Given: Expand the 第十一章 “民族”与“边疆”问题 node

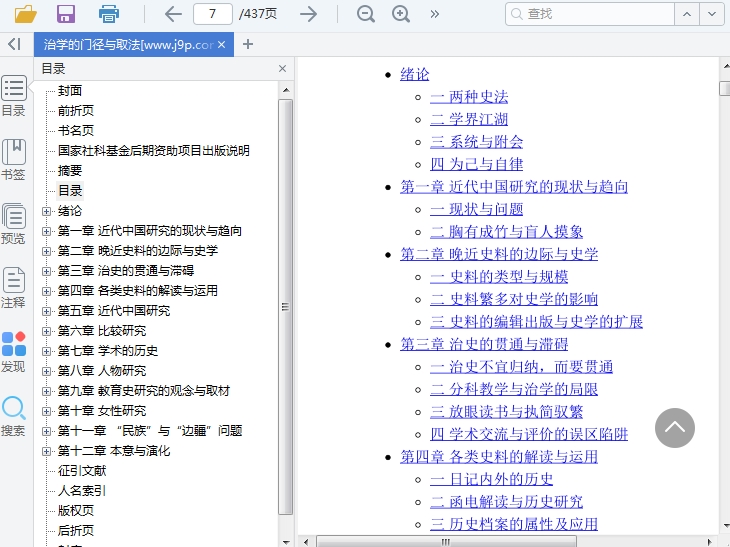Looking at the screenshot, I should (x=46, y=431).
